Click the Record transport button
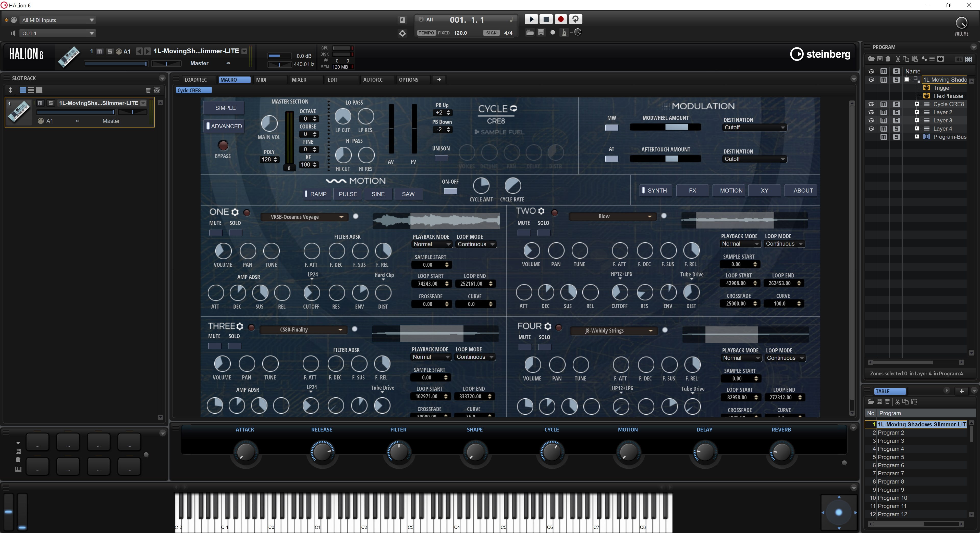The image size is (980, 533). coord(560,19)
